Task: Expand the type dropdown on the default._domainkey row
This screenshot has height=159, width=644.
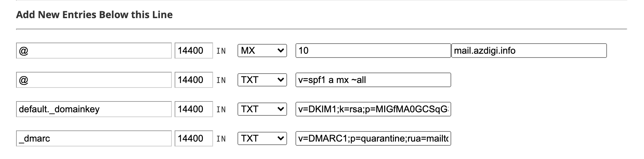Action: point(262,109)
